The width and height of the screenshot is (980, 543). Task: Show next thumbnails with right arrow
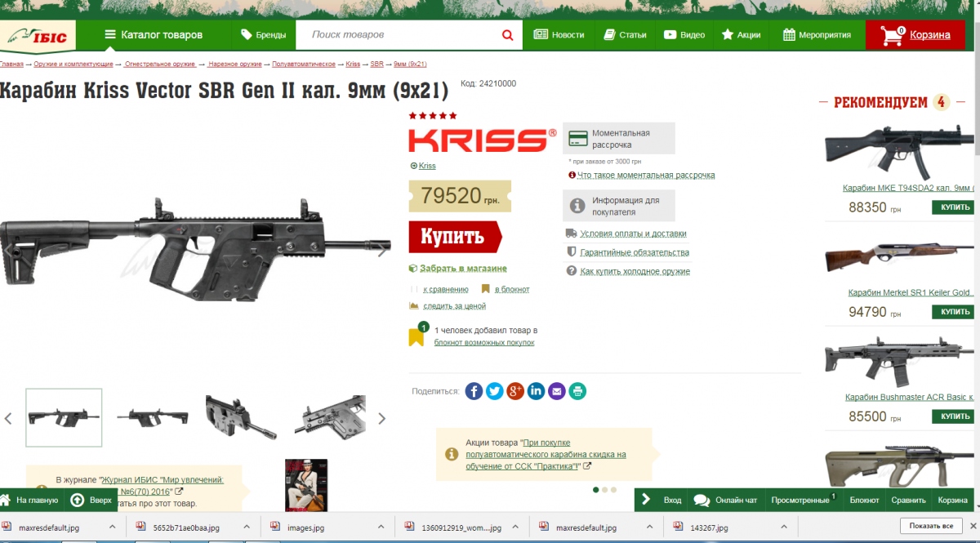pyautogui.click(x=381, y=418)
